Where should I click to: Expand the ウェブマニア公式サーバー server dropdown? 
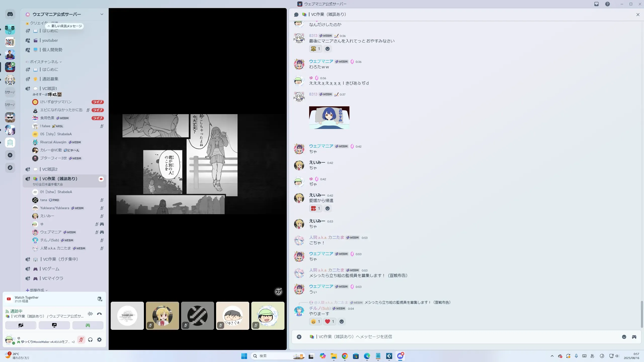point(102,14)
